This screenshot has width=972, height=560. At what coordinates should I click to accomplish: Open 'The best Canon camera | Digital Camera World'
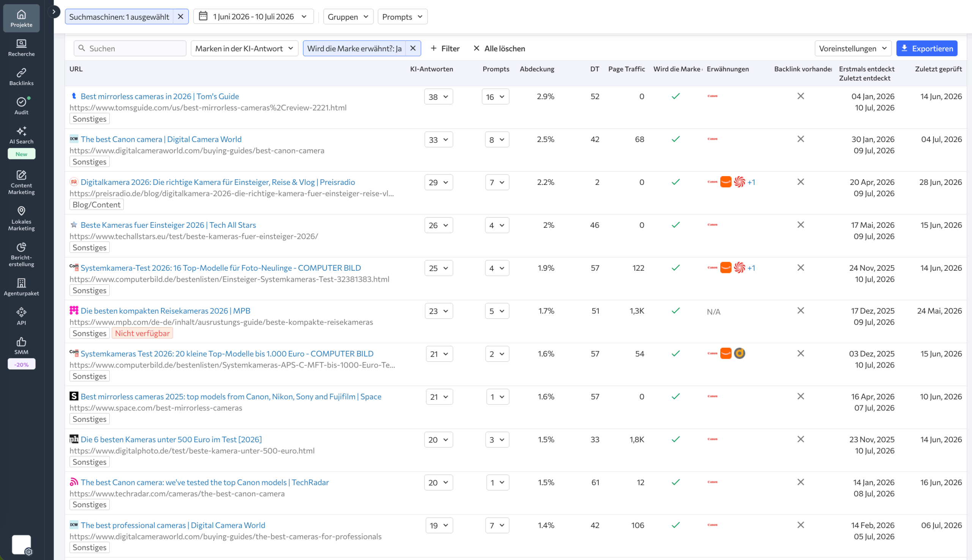click(161, 139)
